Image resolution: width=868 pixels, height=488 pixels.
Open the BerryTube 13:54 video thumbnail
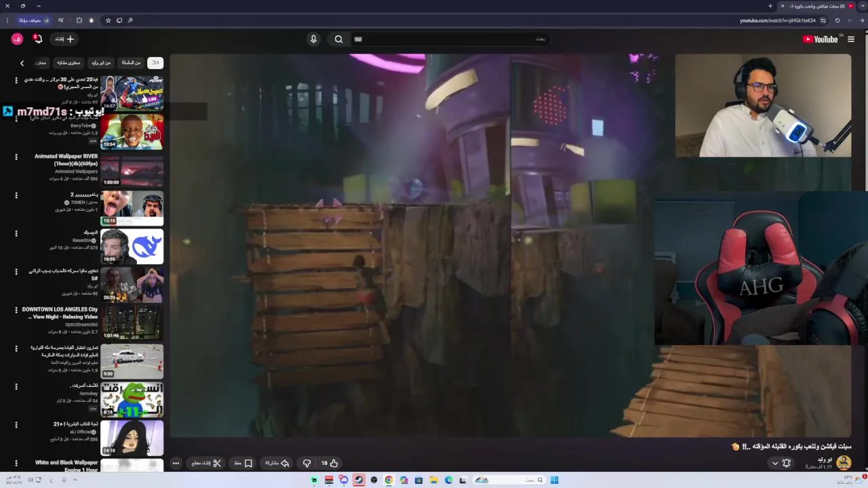[x=132, y=131]
